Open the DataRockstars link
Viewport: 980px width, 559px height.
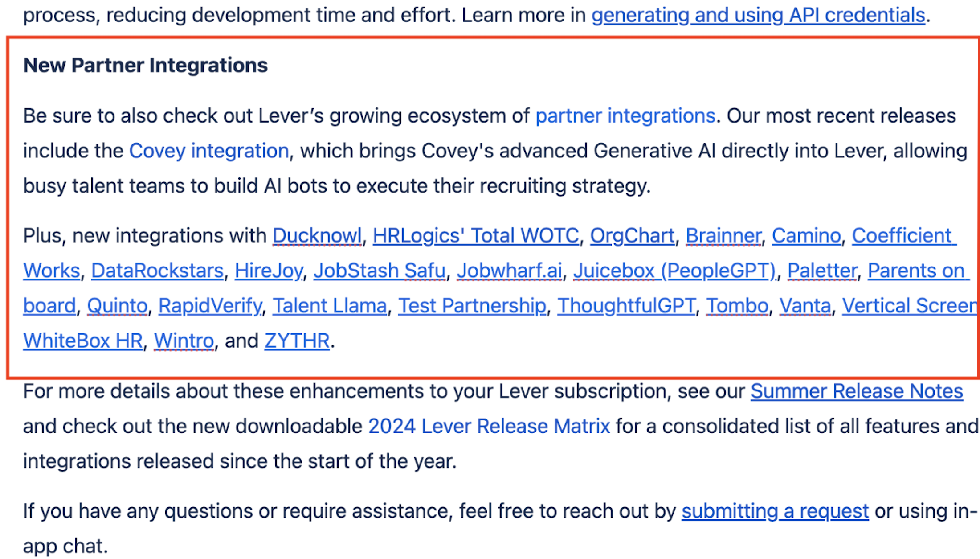tap(157, 271)
